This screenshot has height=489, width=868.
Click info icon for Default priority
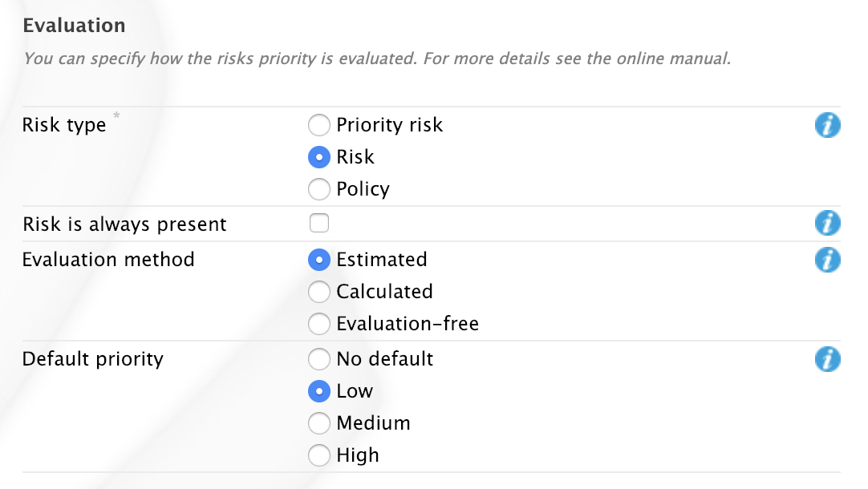click(827, 359)
